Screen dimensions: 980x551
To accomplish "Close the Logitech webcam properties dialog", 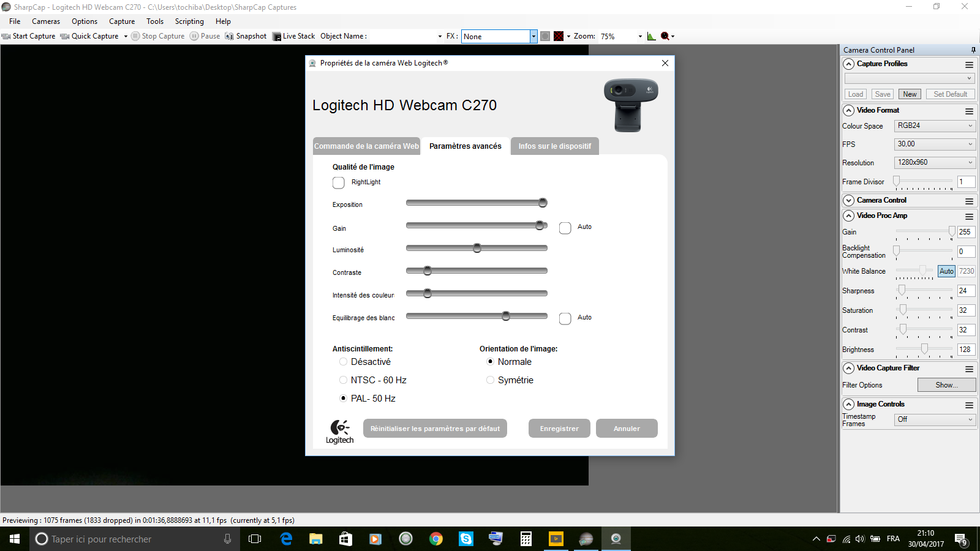I will click(665, 63).
